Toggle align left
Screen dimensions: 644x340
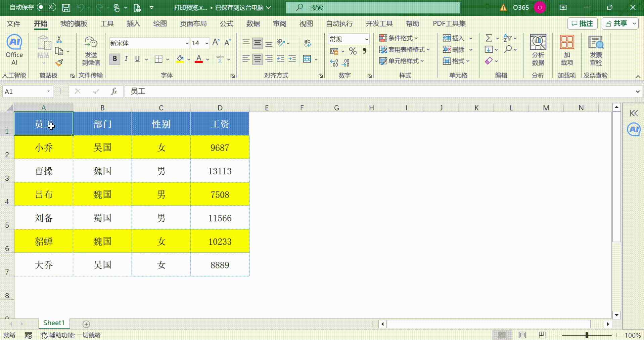pyautogui.click(x=246, y=59)
